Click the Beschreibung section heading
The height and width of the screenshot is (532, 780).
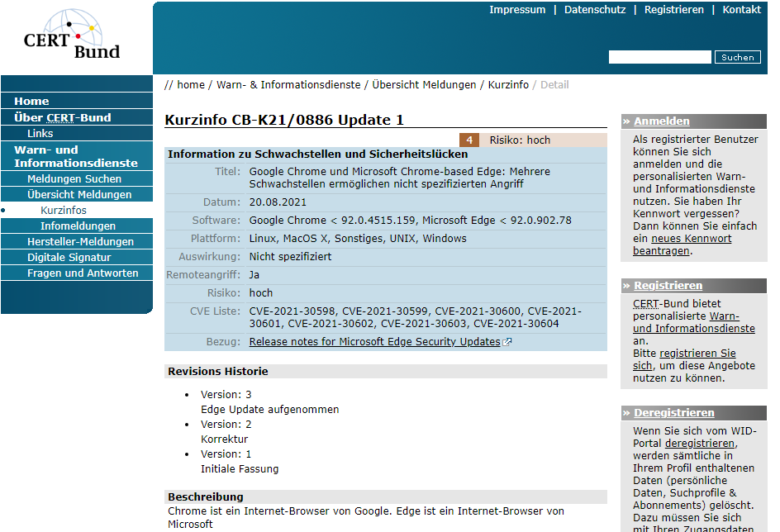click(206, 497)
